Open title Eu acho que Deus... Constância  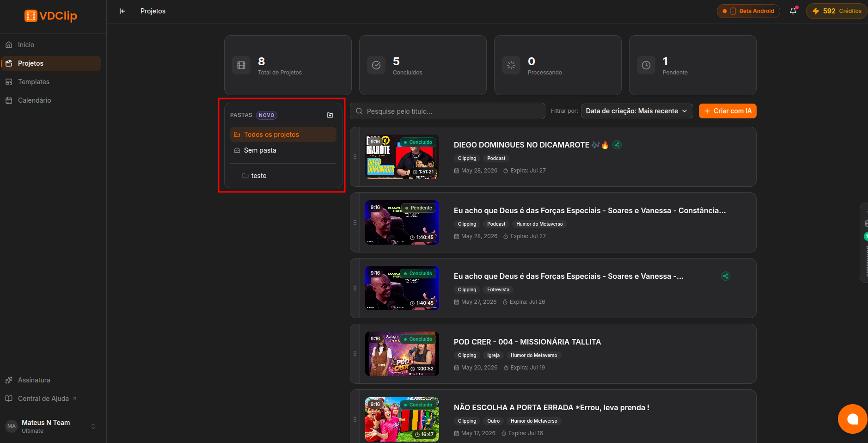click(x=590, y=210)
